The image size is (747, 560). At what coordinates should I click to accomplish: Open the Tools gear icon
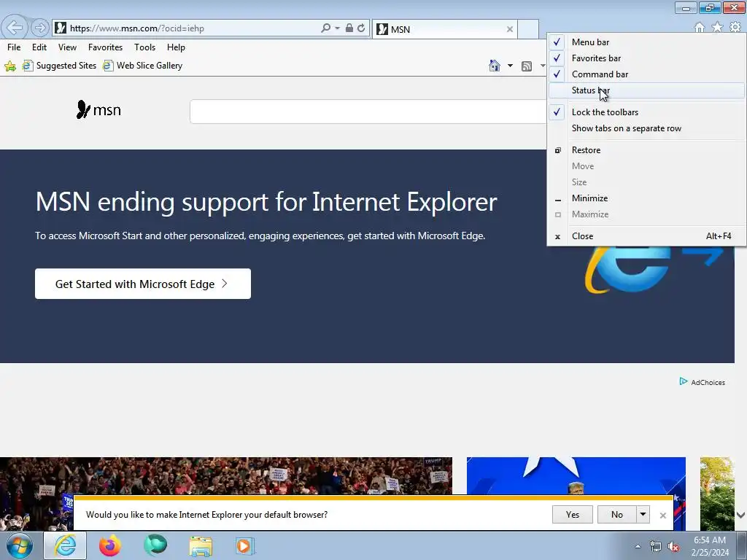(735, 27)
